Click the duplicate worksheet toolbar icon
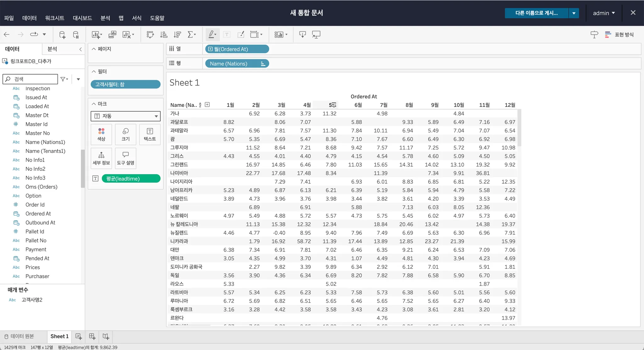 point(112,35)
